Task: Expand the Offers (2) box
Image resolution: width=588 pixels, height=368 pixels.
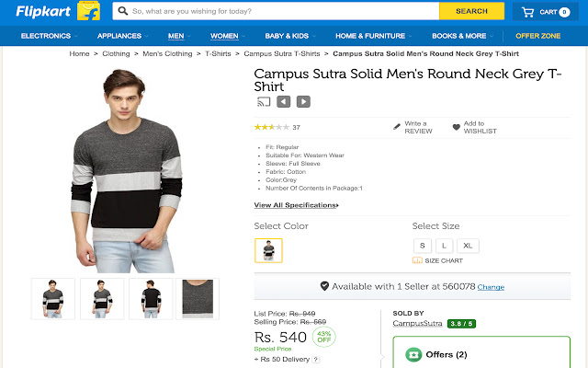Action: click(481, 352)
